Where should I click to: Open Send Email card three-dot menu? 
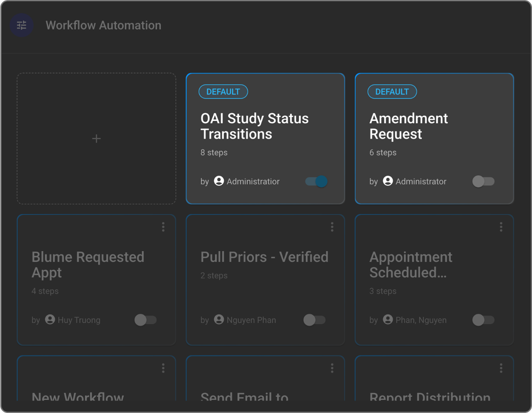click(332, 368)
